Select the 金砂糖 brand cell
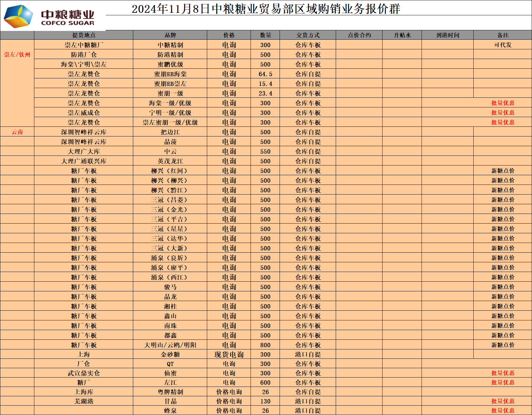 click(170, 354)
